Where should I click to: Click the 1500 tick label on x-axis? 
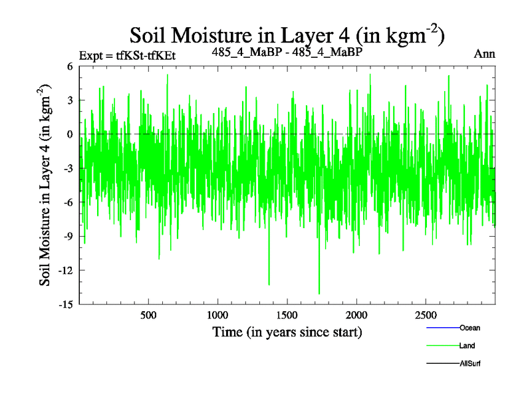click(x=287, y=315)
